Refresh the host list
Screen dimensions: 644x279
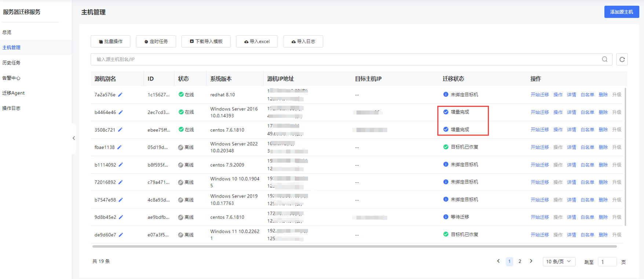[622, 59]
